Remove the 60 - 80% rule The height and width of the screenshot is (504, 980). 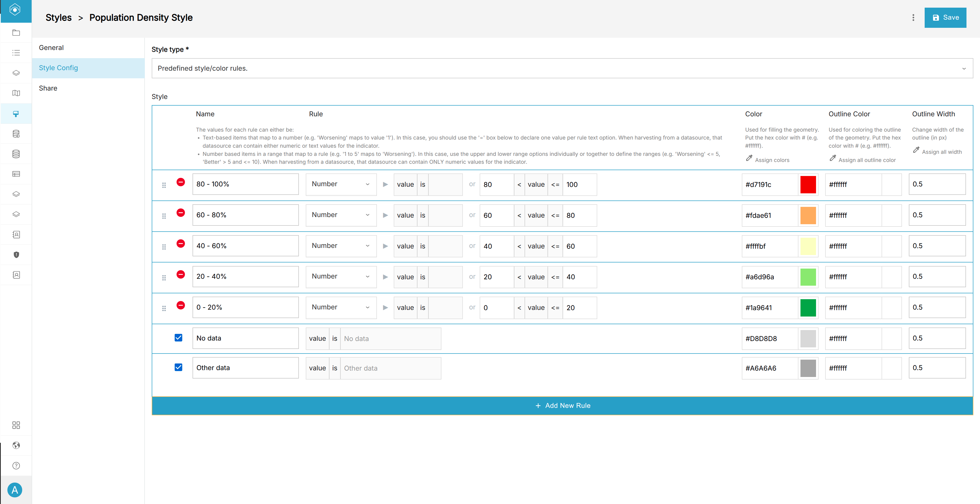click(x=181, y=213)
